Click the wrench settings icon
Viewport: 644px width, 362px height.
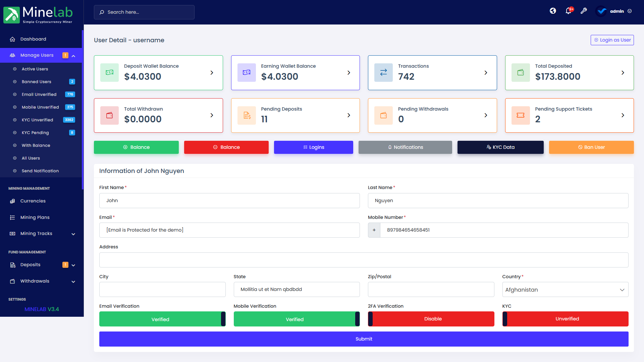click(x=584, y=11)
